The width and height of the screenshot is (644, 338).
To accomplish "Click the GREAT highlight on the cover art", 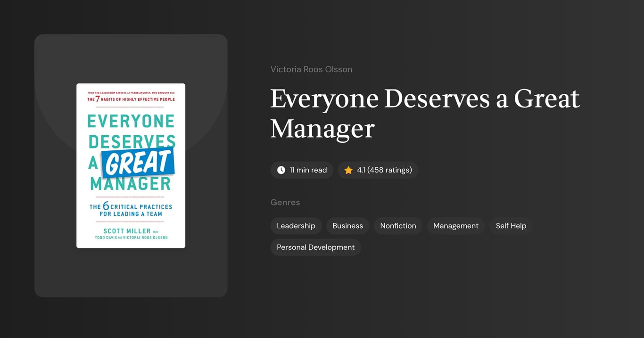I will click(x=138, y=163).
